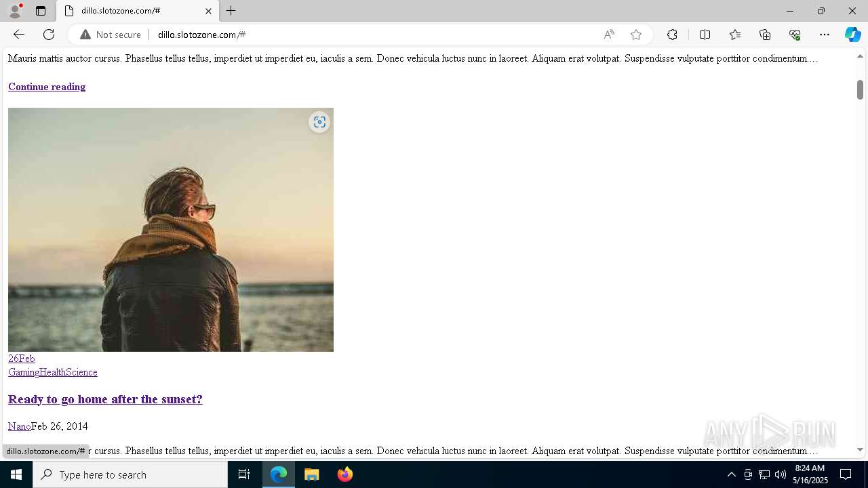Screen dimensions: 868x488
Task: Switch to Microsoft Edge in taskbar
Action: click(279, 474)
